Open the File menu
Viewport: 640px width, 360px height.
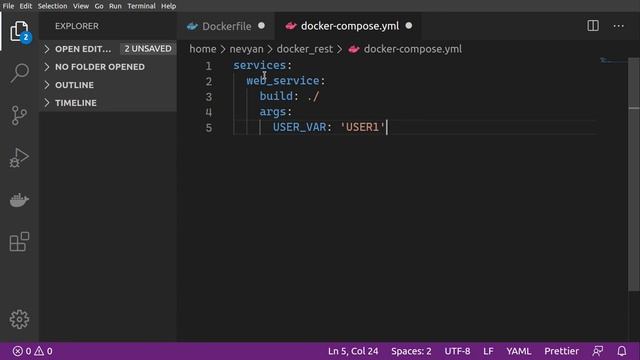pyautogui.click(x=8, y=6)
